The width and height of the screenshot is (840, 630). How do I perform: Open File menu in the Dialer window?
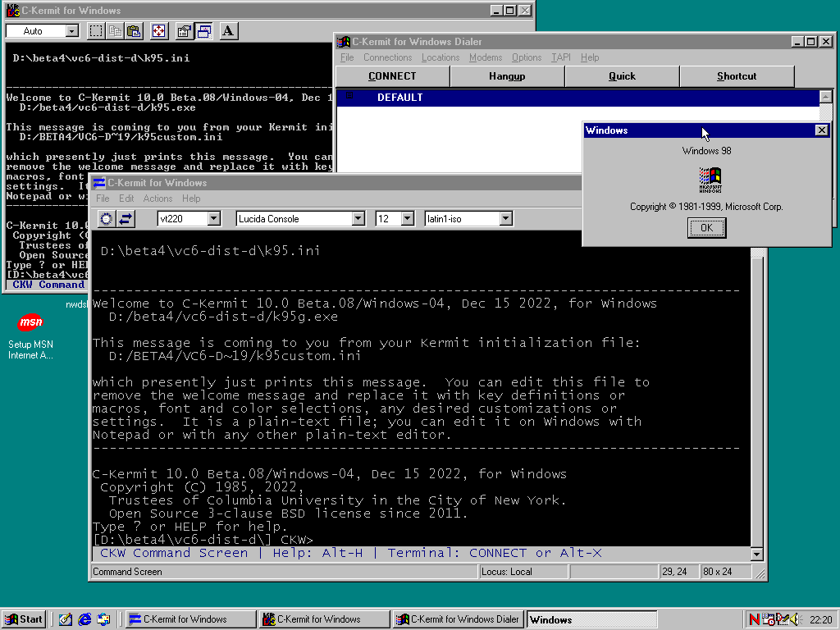coord(347,57)
